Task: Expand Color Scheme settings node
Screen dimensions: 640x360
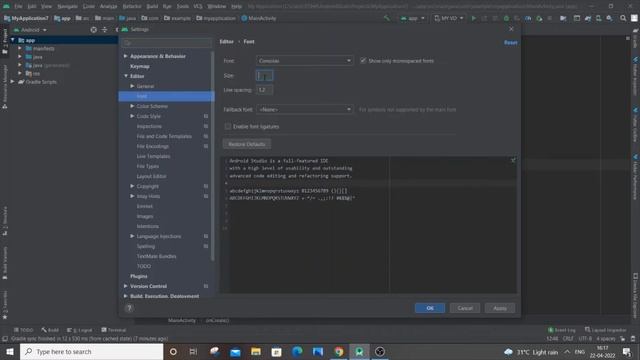Action: 132,106
